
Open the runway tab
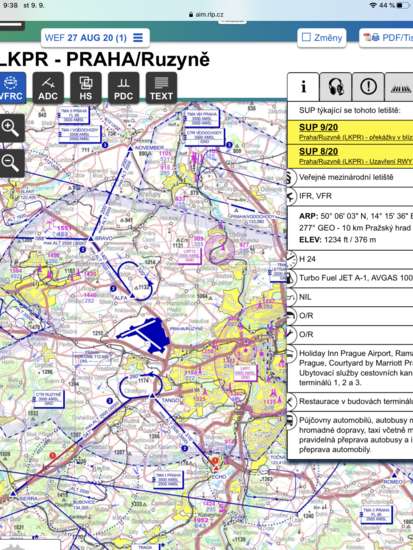tap(400, 87)
